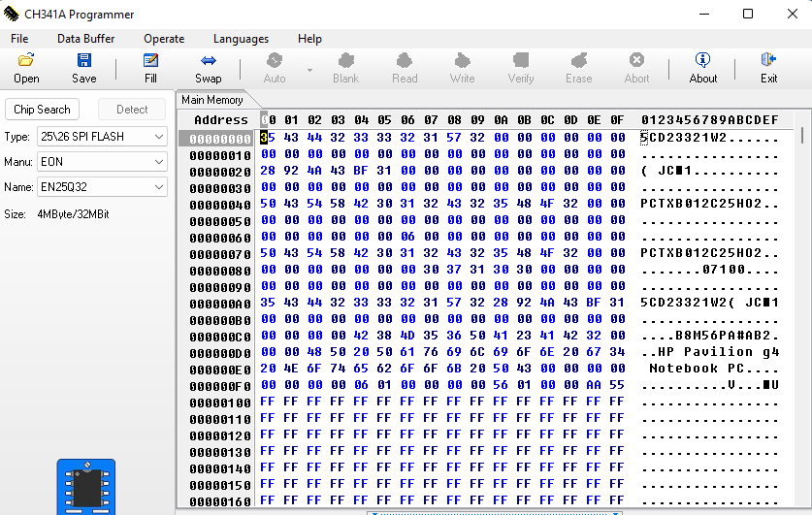The image size is (812, 515).
Task: Click the Read chip toolbar icon
Action: [x=405, y=61]
